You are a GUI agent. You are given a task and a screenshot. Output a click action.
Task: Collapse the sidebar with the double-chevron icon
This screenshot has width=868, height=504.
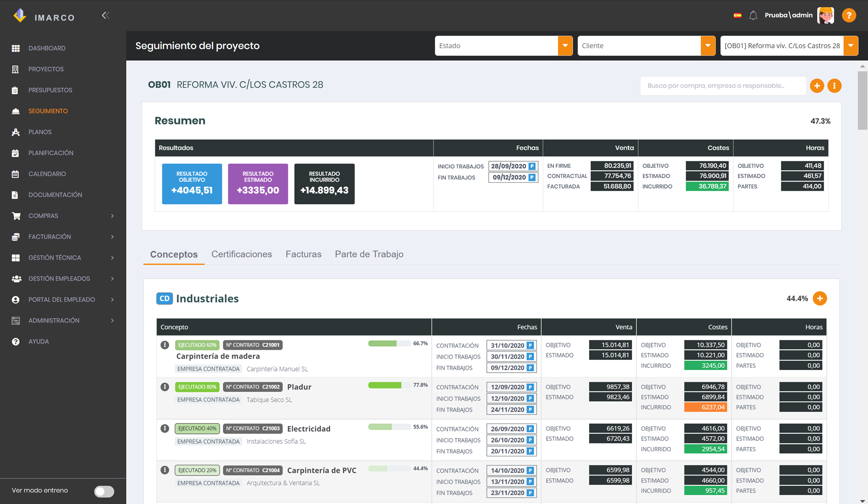106,15
